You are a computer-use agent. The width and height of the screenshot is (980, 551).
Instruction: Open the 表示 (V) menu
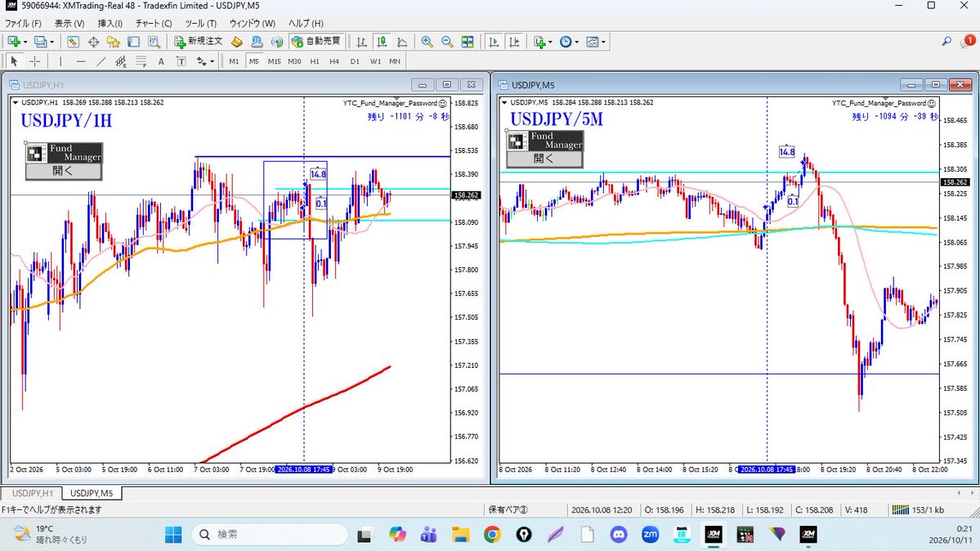[x=69, y=23]
